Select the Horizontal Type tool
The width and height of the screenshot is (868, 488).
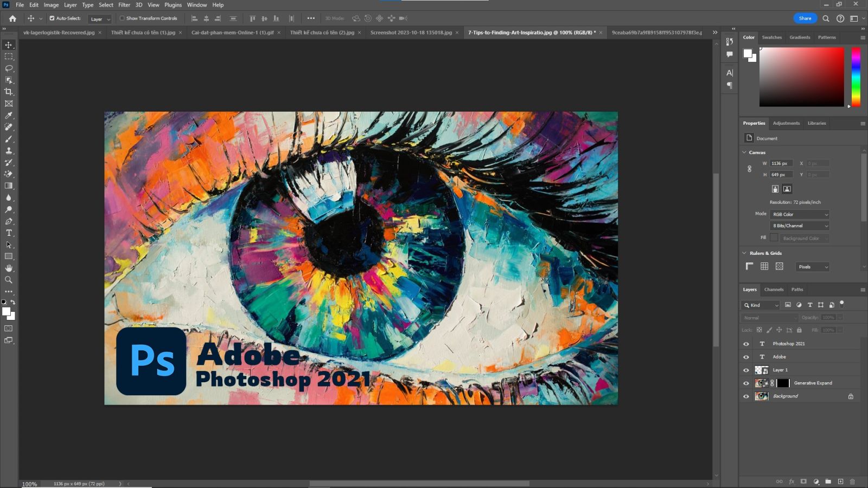pos(8,233)
